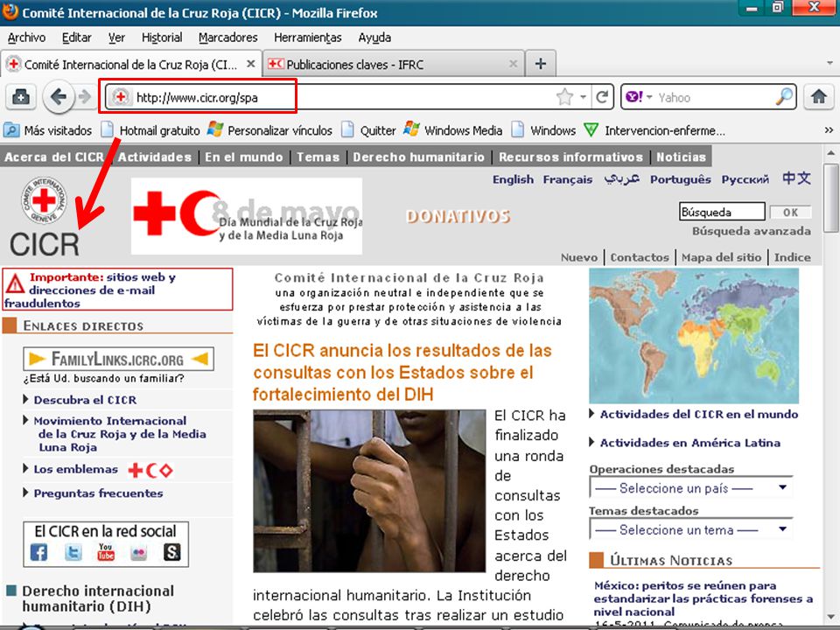Click the Hotmail gratuito bookmark
This screenshot has width=840, height=630.
[151, 130]
